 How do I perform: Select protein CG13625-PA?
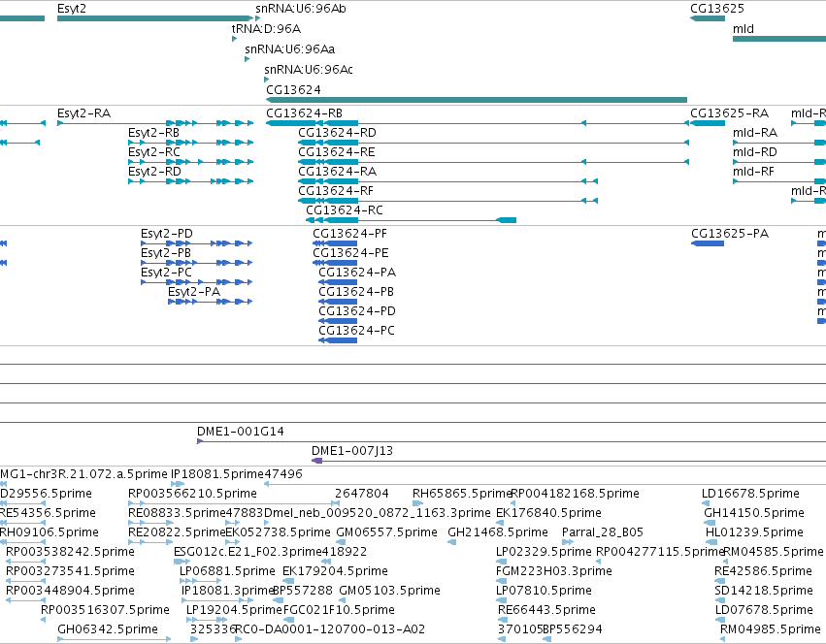pyautogui.click(x=708, y=243)
